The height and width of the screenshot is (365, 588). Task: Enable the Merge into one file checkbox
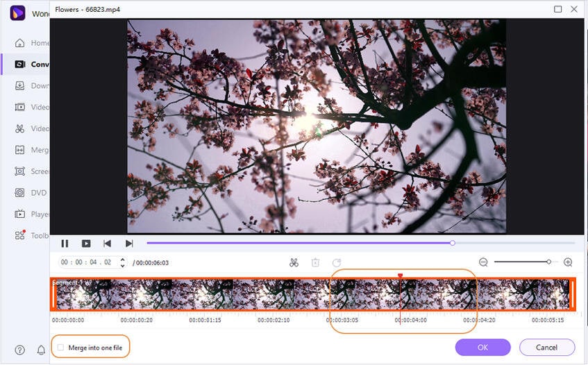point(61,348)
